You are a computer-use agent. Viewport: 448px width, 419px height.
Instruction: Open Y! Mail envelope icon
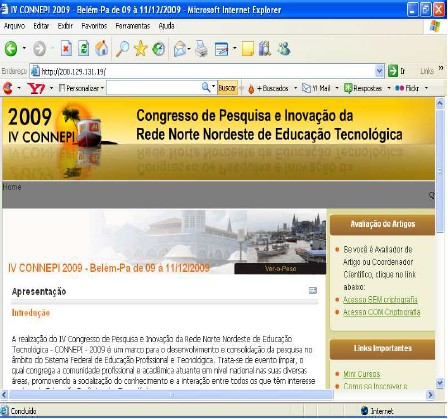(306, 88)
